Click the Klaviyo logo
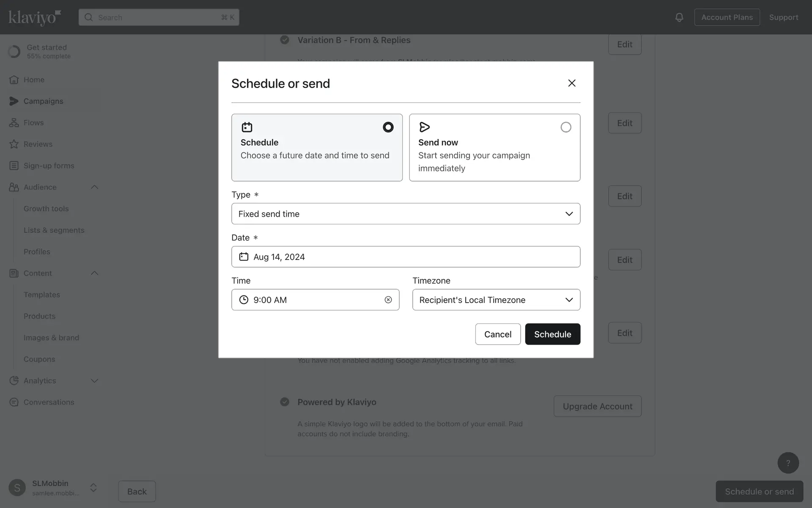Screen dimensions: 812x508 (x=35, y=17)
